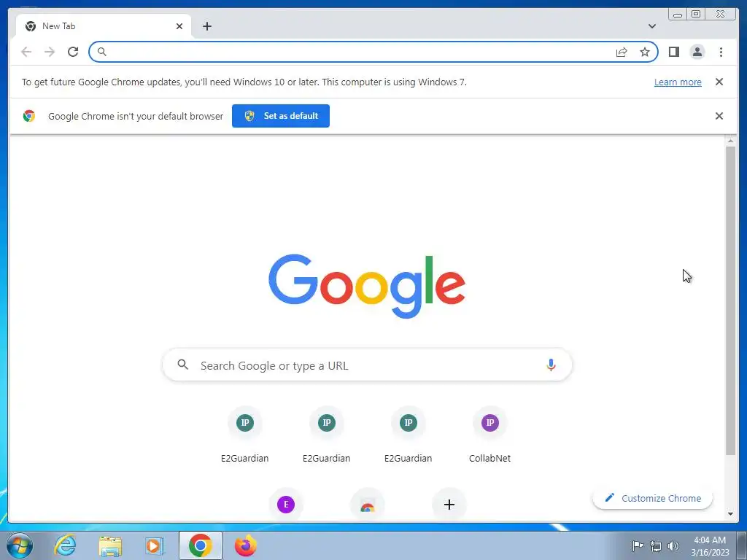The image size is (747, 560).
Task: Dismiss the default browser infobar
Action: click(x=719, y=116)
